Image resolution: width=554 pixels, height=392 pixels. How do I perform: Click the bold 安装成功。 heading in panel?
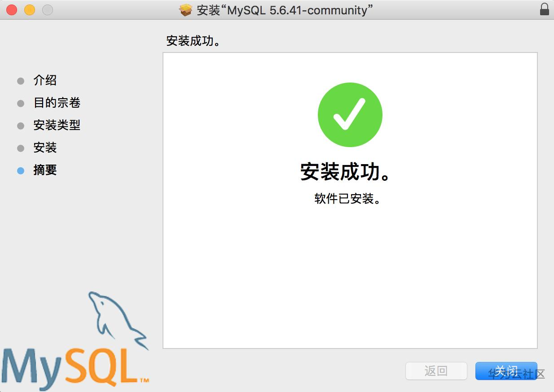tap(346, 172)
